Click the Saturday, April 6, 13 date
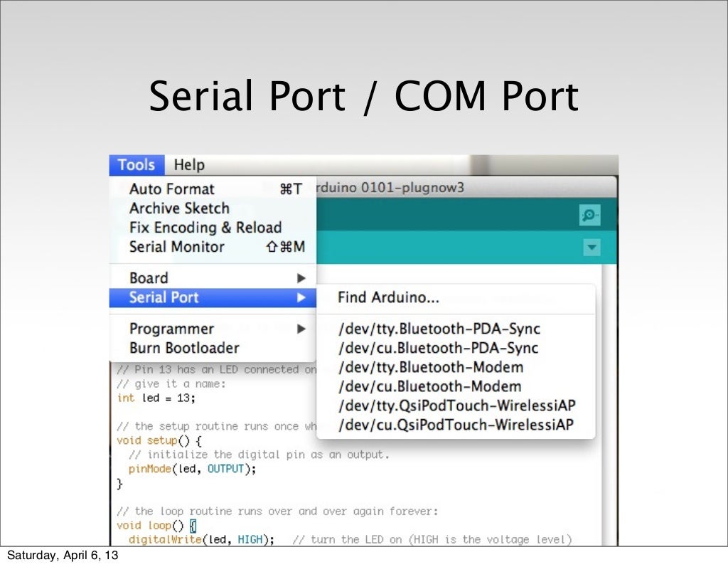This screenshot has width=728, height=567. tap(63, 556)
